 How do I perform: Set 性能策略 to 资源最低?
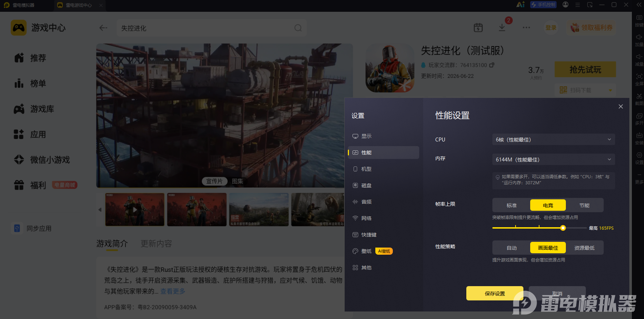584,248
